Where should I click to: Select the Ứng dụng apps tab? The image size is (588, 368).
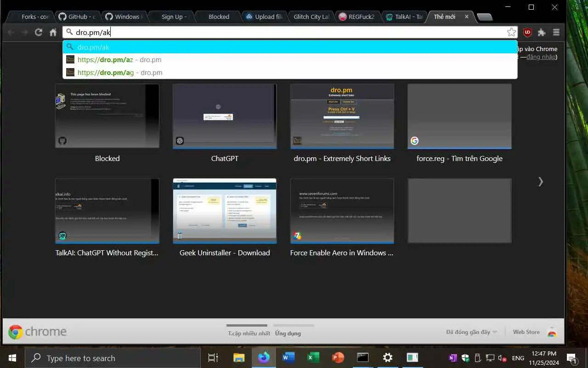point(288,333)
